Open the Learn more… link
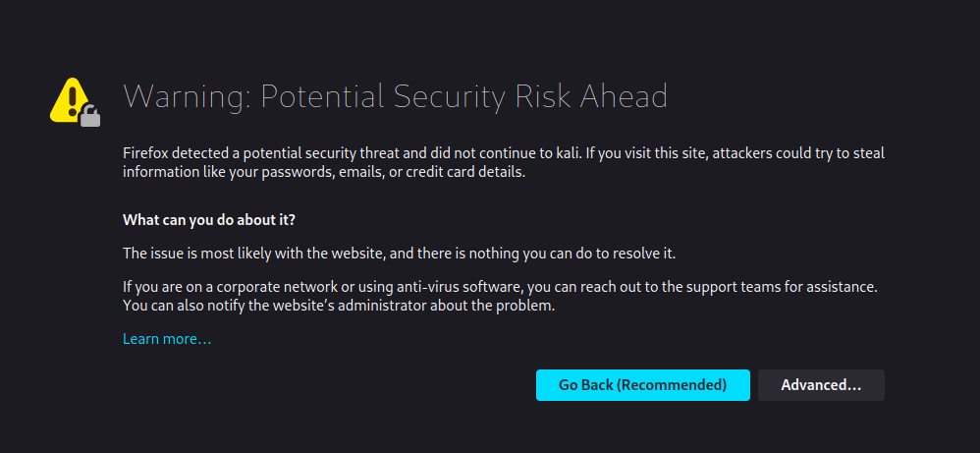 pos(167,339)
